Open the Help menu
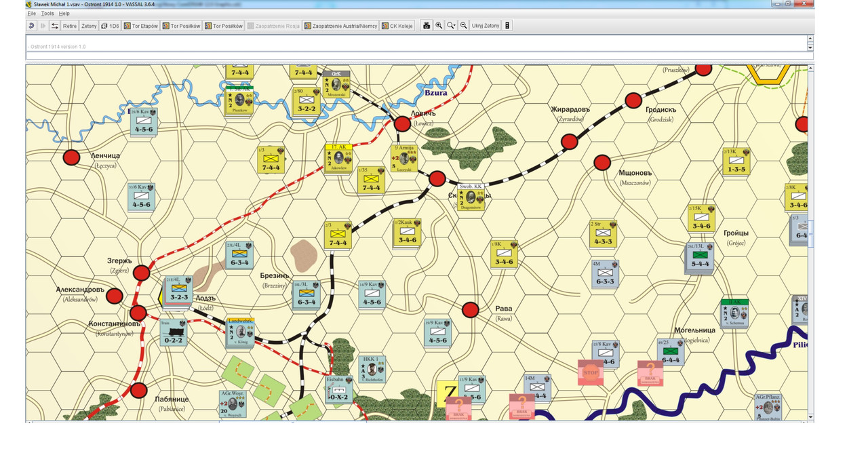Image resolution: width=868 pixels, height=470 pixels. (64, 14)
